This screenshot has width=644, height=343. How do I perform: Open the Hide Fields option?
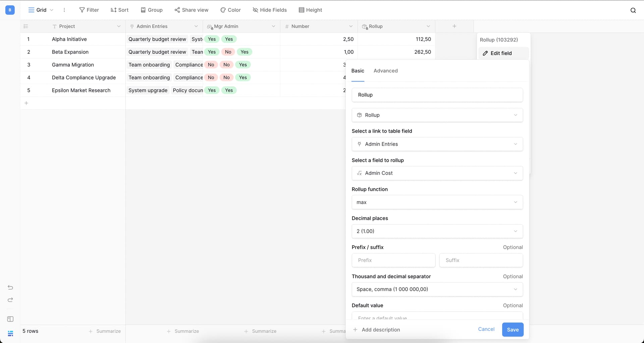click(270, 10)
